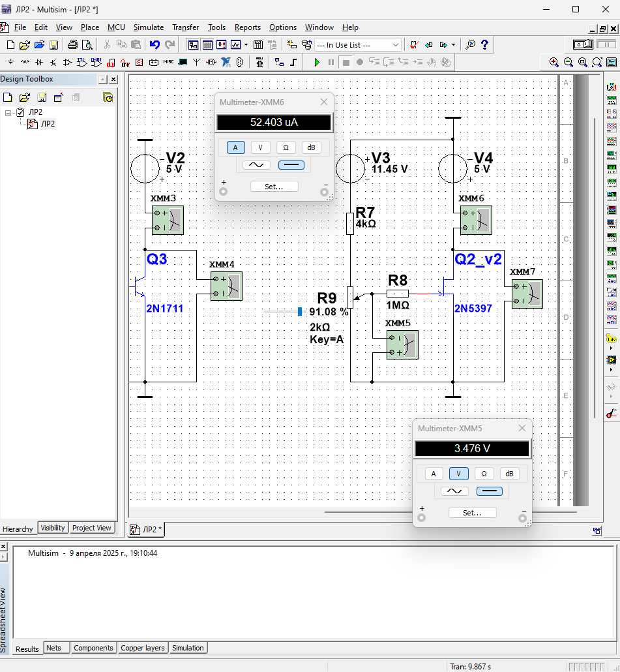
Task: Place a CMOS gate component
Action: [x=96, y=63]
